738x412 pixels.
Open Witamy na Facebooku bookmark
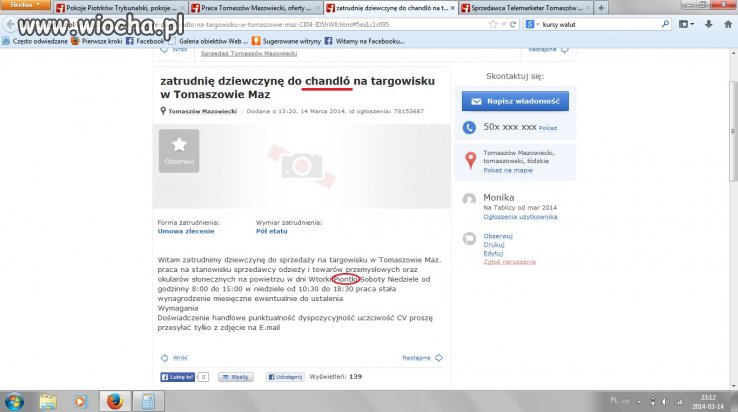pyautogui.click(x=365, y=41)
